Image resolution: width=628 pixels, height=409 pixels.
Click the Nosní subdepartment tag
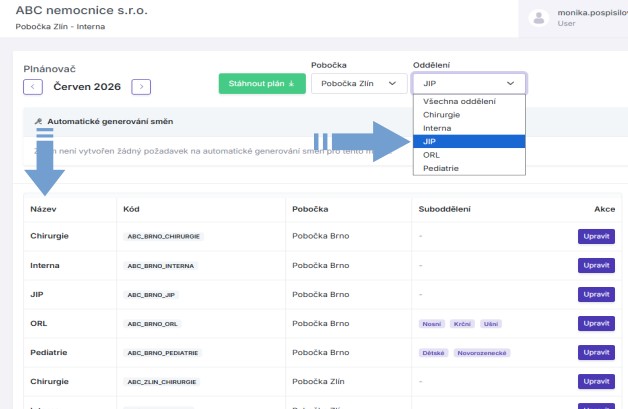click(432, 324)
